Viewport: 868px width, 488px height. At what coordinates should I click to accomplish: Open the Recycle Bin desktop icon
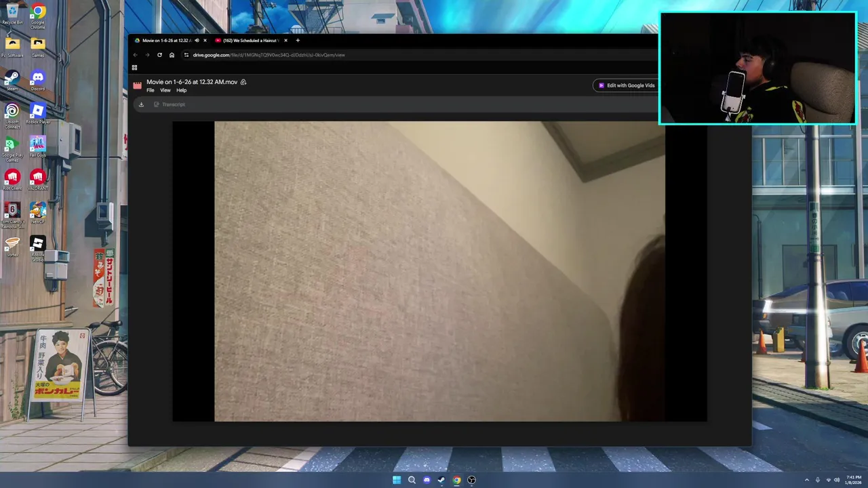pos(12,14)
